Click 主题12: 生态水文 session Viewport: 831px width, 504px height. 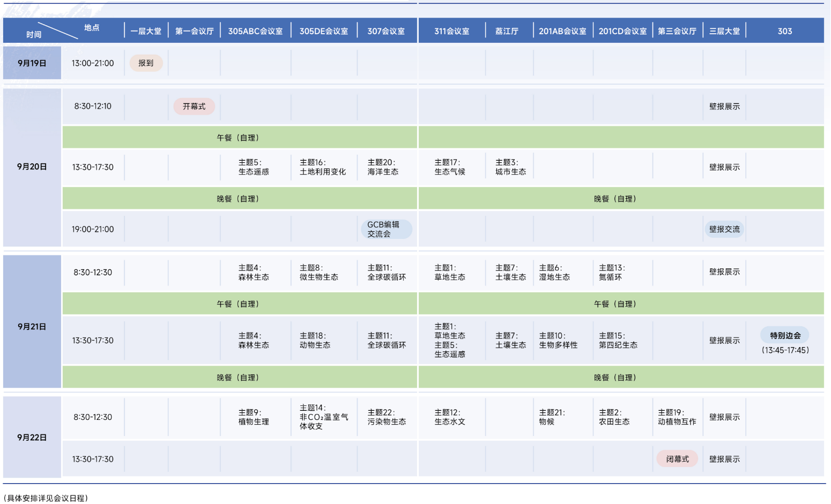tap(450, 417)
